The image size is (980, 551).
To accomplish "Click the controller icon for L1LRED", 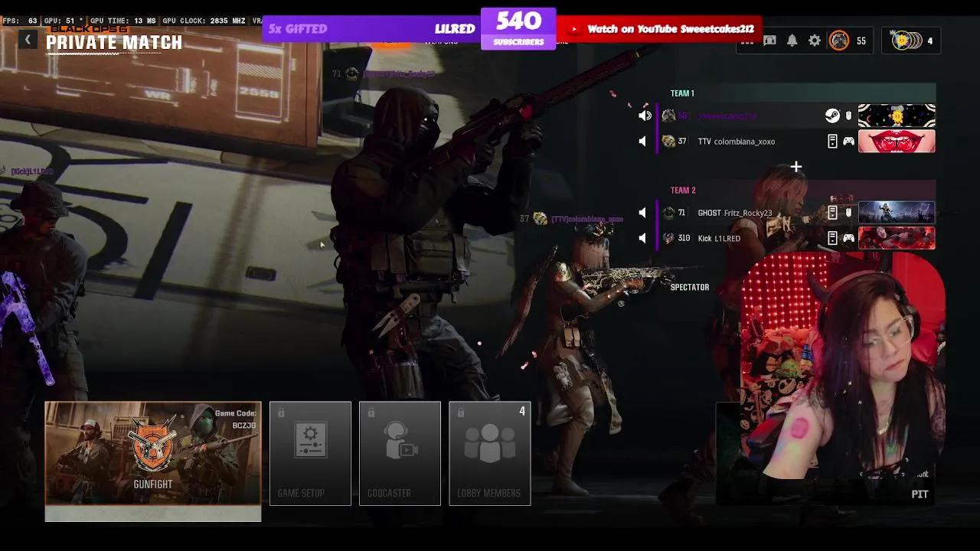I will coord(848,238).
